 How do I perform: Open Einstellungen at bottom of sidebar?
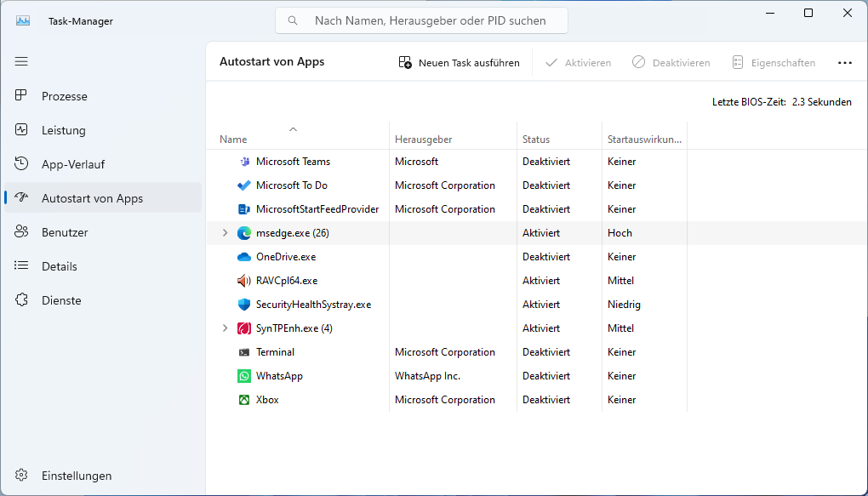[102, 475]
